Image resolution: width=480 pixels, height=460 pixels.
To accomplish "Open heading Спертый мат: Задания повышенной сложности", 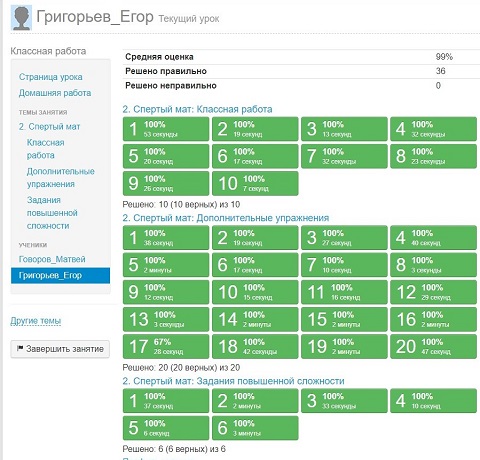I will point(233,381).
